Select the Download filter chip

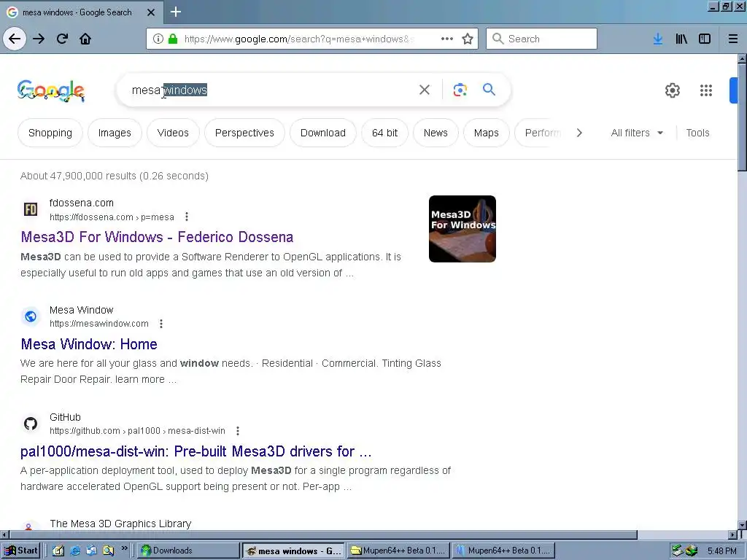(323, 133)
